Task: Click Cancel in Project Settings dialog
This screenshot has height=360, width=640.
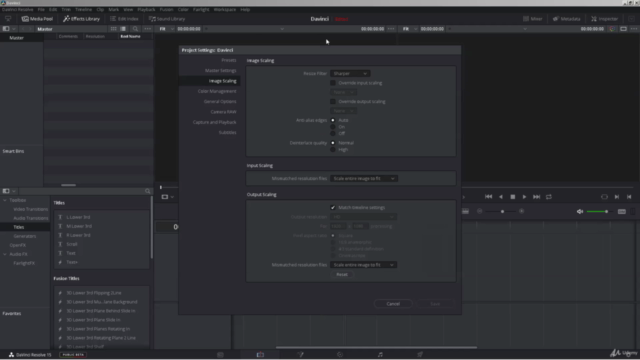Action: 393,304
